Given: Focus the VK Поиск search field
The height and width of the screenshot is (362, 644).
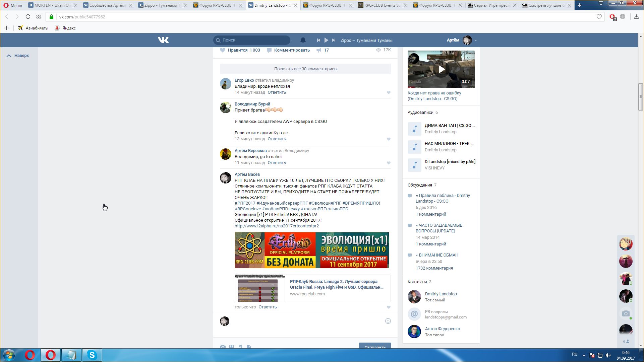Looking at the screenshot, I should tap(252, 40).
